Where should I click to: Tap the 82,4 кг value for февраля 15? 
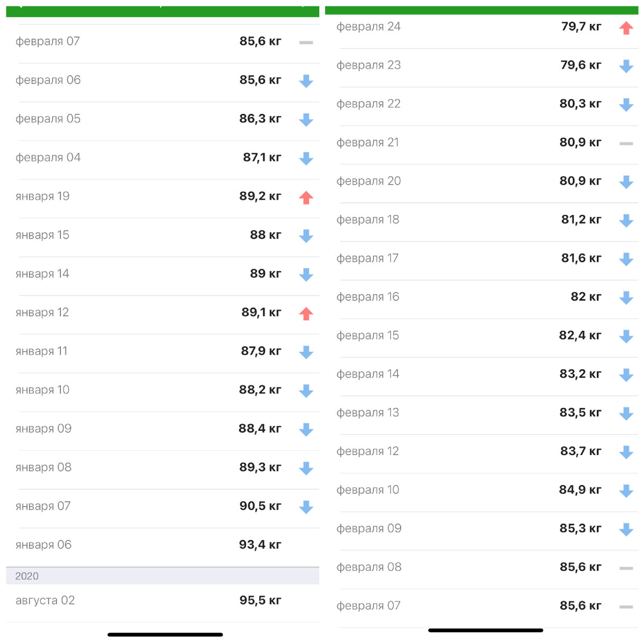coord(580,335)
